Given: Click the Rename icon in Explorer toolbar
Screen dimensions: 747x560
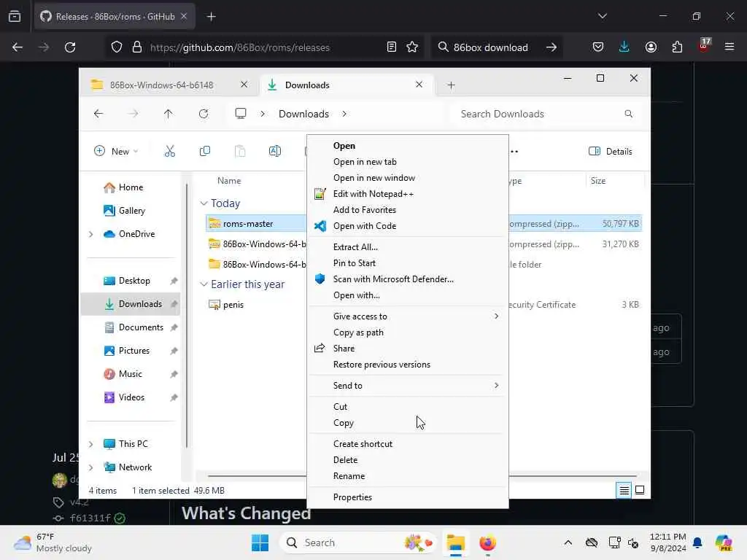Looking at the screenshot, I should pos(275,151).
